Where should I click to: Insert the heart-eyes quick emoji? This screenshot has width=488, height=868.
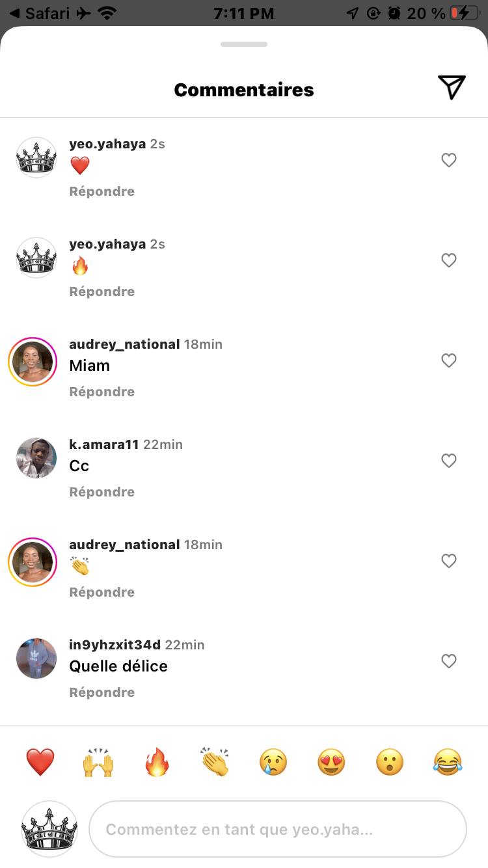point(331,761)
